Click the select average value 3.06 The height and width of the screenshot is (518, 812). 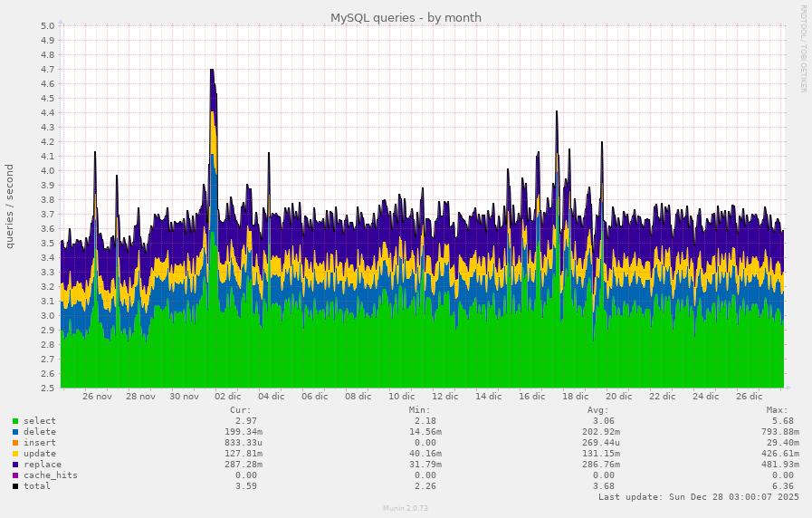[604, 421]
